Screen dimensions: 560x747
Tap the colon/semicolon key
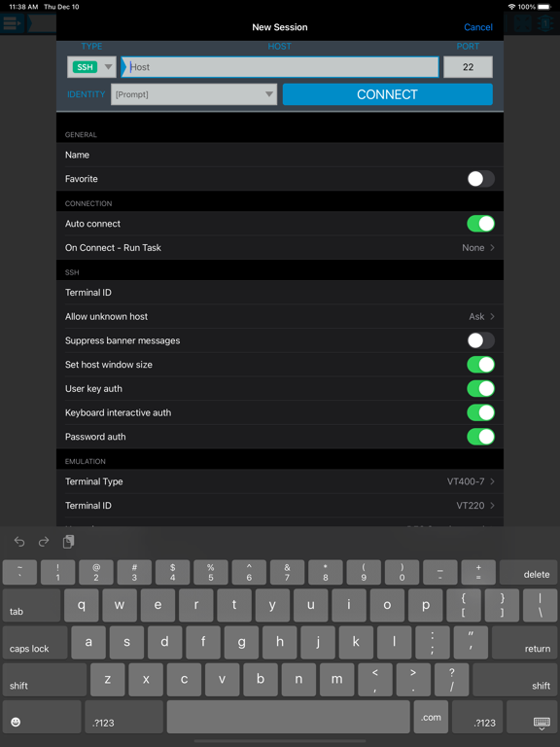(x=433, y=643)
